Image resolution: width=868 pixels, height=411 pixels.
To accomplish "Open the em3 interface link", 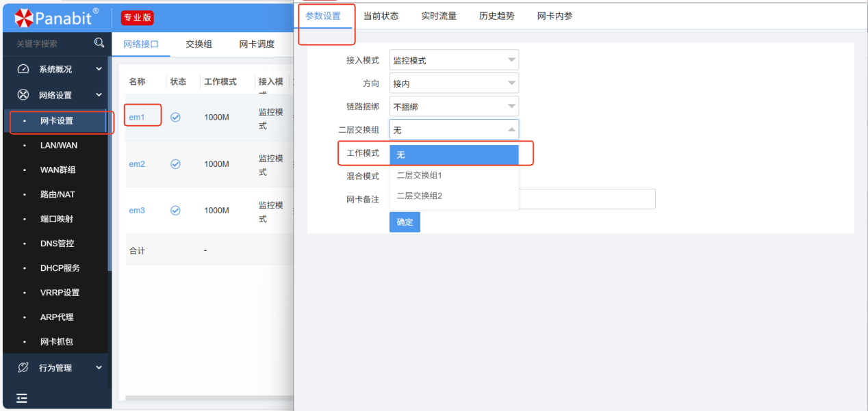I will point(137,211).
